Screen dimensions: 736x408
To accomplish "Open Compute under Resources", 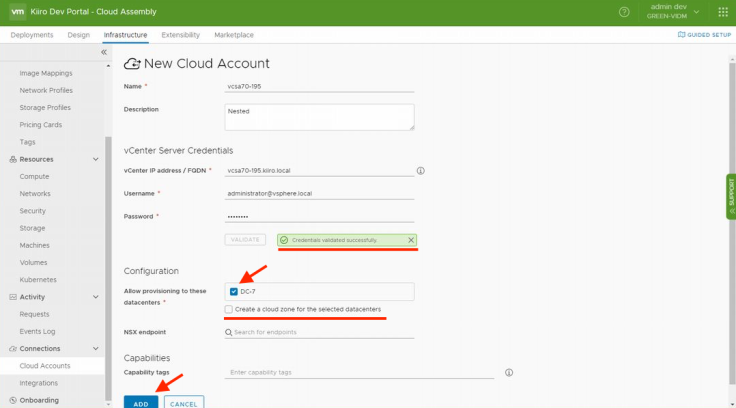I will pos(34,177).
